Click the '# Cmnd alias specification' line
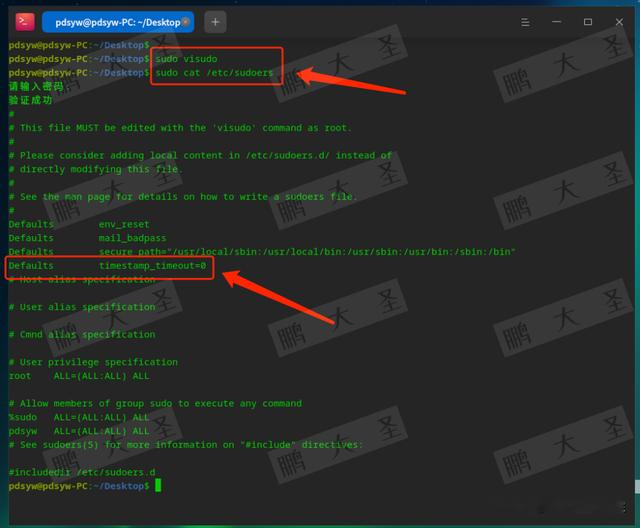This screenshot has height=528, width=640. pyautogui.click(x=82, y=335)
